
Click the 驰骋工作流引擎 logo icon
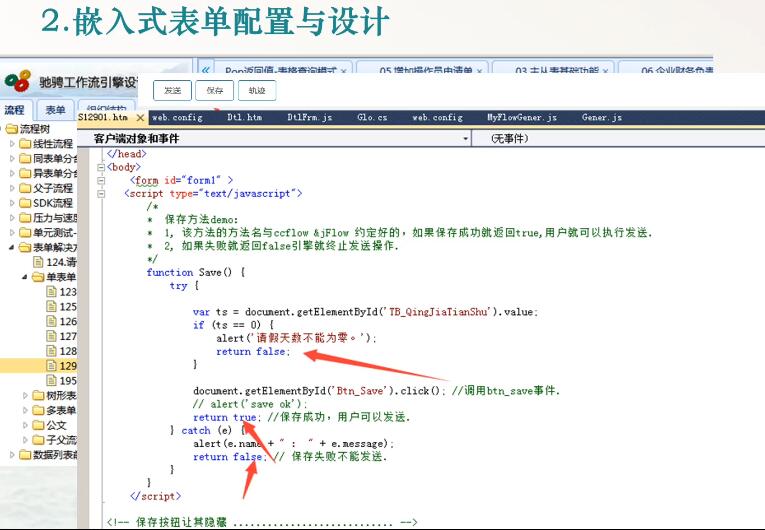coord(18,82)
